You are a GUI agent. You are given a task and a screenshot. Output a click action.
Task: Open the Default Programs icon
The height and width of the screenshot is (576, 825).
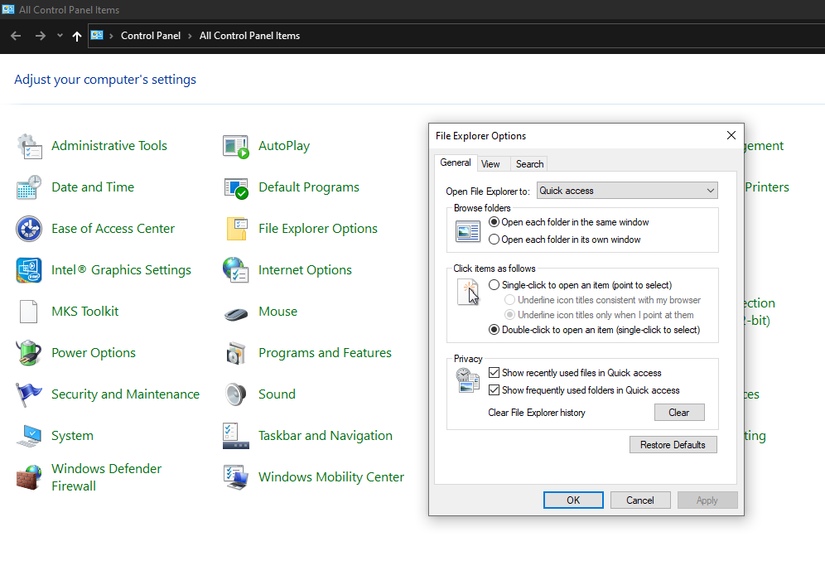[236, 187]
